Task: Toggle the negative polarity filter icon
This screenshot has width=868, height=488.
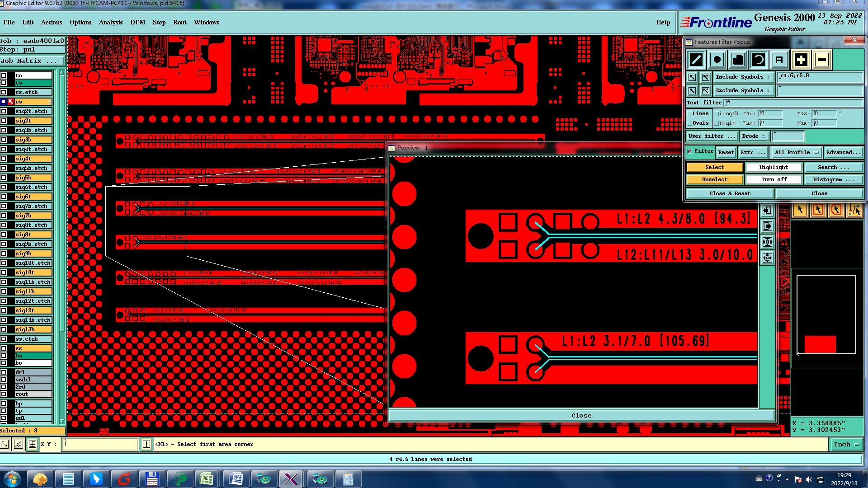Action: point(822,60)
